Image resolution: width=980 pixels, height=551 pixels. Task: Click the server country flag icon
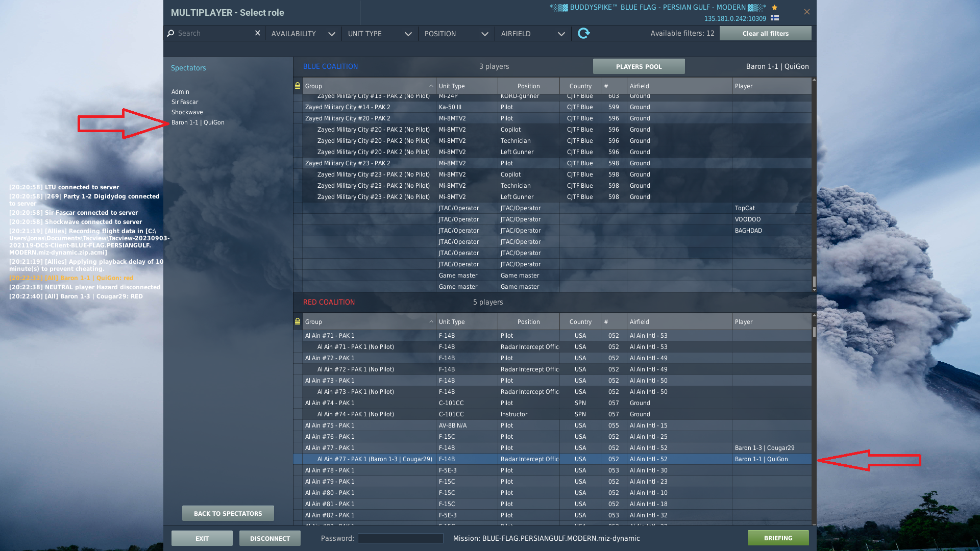tap(774, 18)
